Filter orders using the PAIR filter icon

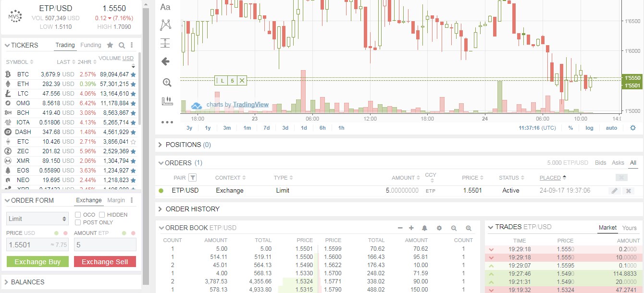point(192,177)
